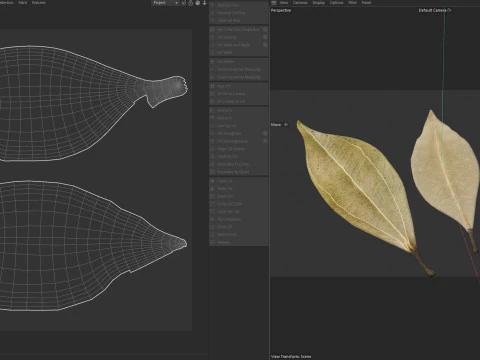This screenshot has width=480, height=360.
Task: Open the viewport View menu
Action: [284, 3]
